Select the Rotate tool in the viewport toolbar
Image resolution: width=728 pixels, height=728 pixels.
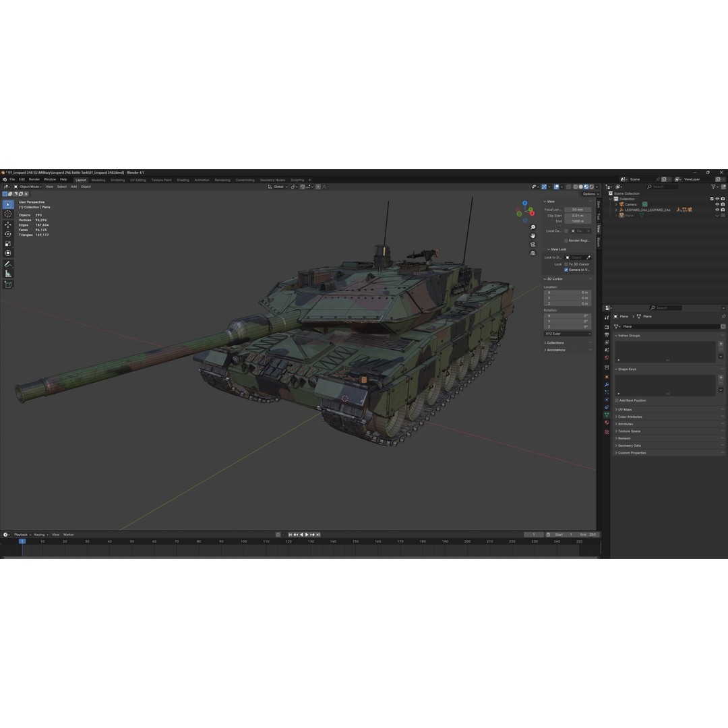coord(8,234)
